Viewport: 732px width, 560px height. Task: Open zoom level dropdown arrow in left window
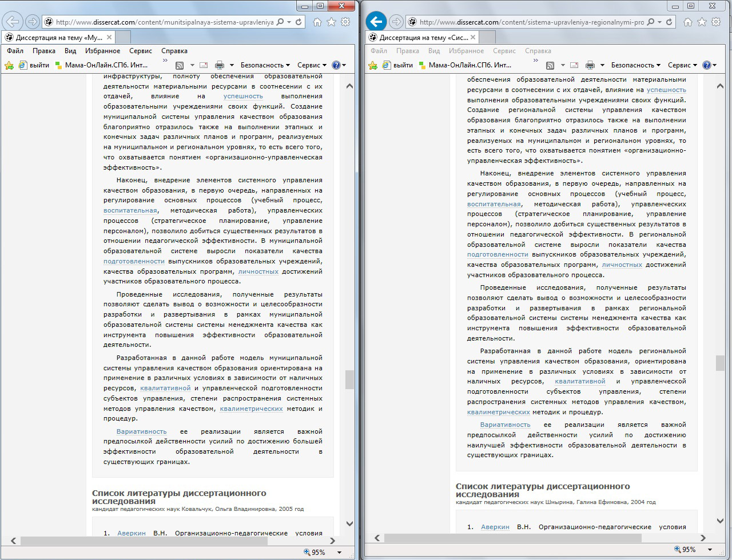[339, 552]
